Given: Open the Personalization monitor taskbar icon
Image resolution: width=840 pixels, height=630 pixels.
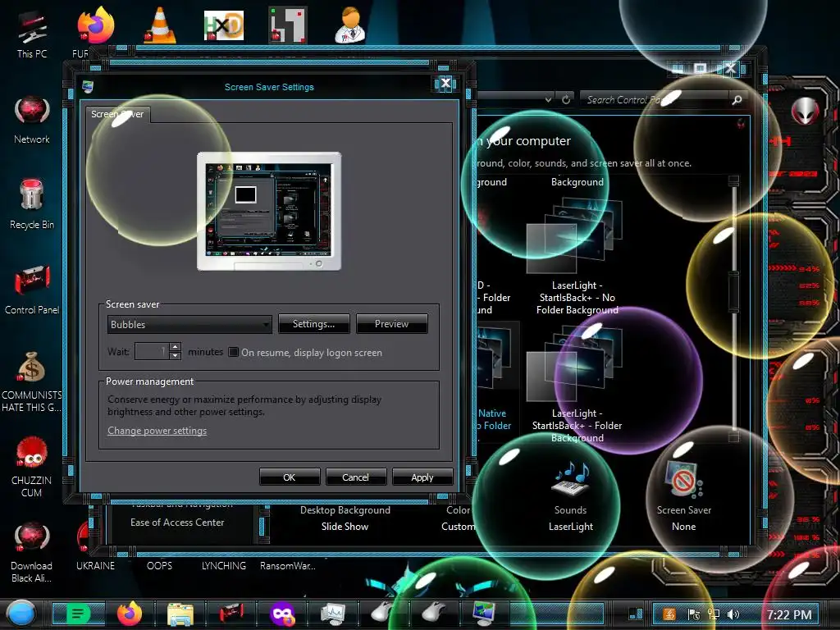Looking at the screenshot, I should pyautogui.click(x=484, y=614).
